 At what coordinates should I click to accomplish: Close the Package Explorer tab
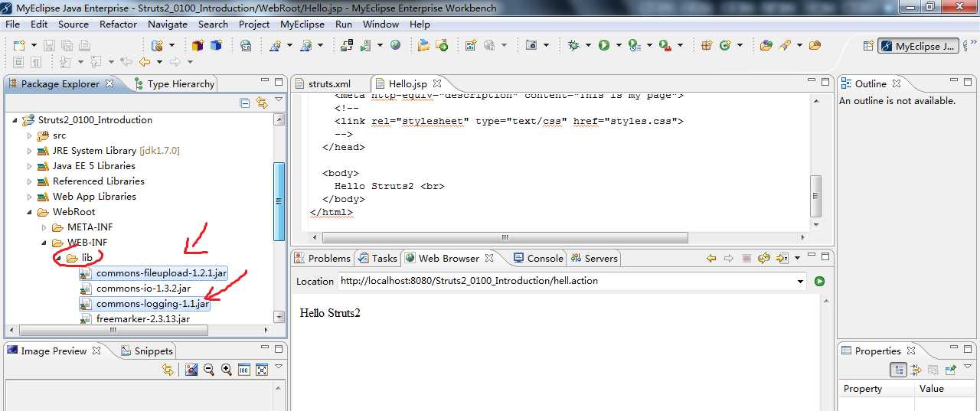pyautogui.click(x=109, y=83)
